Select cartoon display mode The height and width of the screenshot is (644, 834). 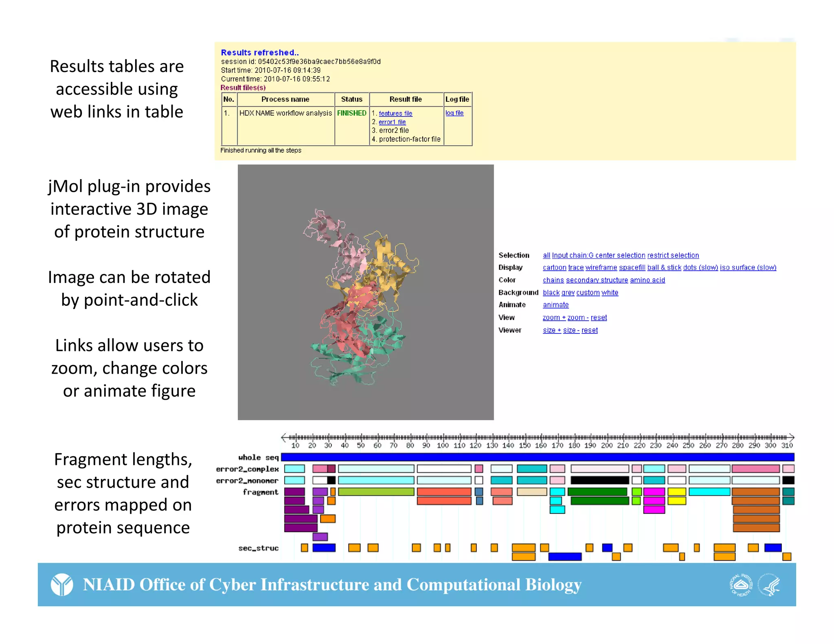554,267
